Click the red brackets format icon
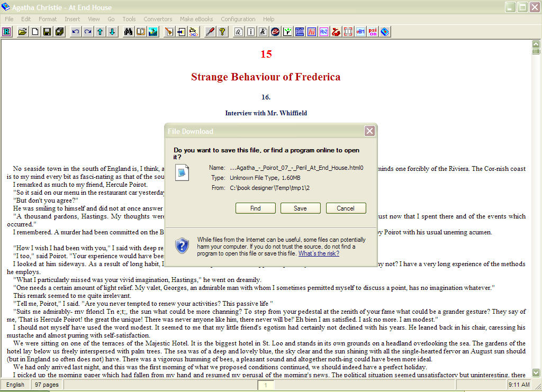Screen dimensions: 542x392 [348, 32]
